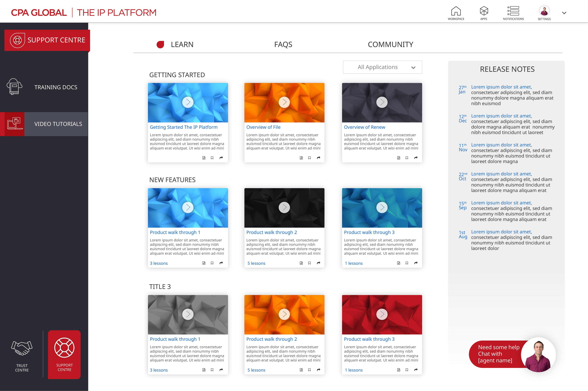Expand the chevron beside Settings avatar

[564, 13]
